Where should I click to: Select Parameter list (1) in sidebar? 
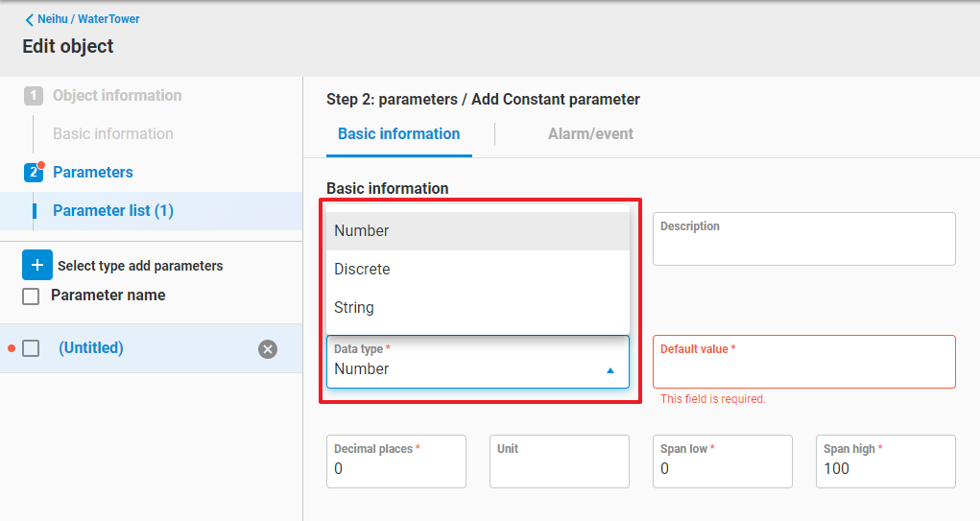coord(113,211)
